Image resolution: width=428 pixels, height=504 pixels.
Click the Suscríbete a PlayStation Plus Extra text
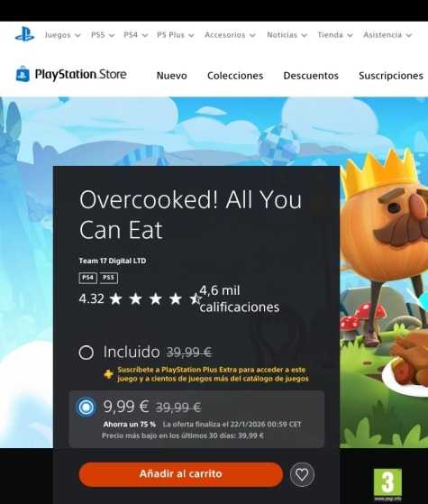pos(213,374)
